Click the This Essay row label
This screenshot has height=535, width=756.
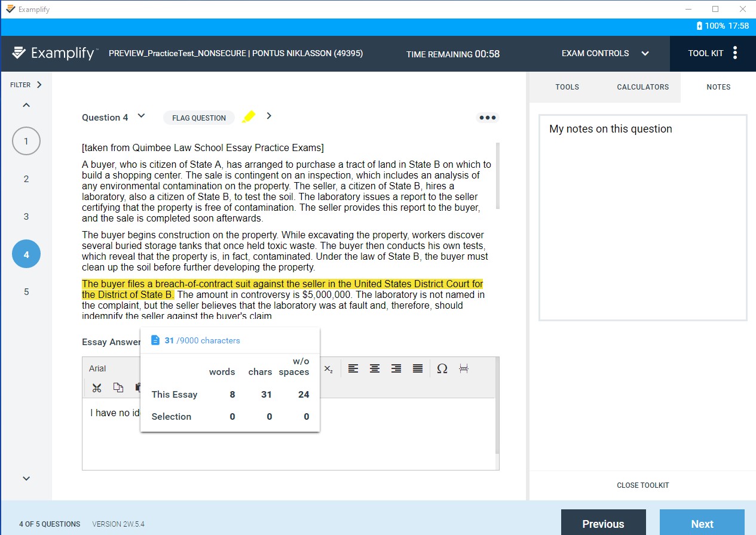[x=175, y=394]
